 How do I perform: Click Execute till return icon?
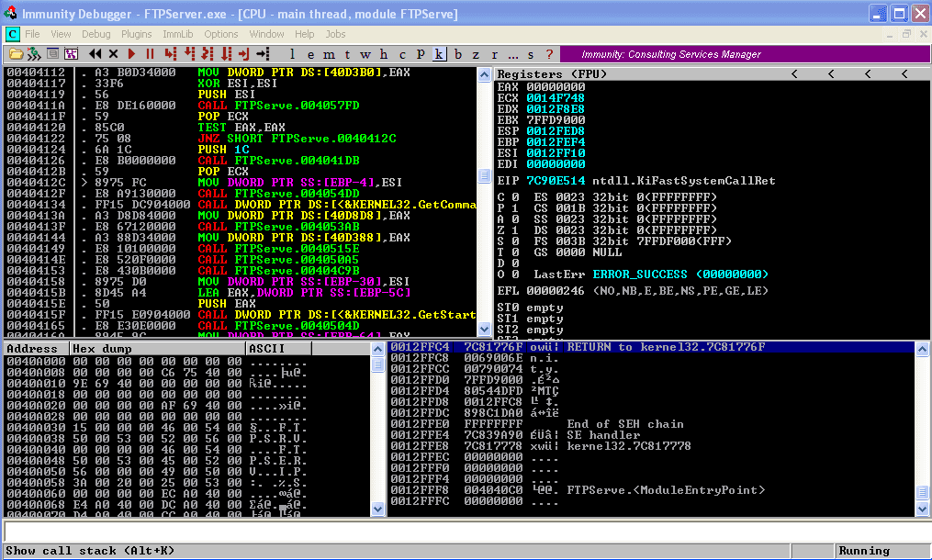[243, 54]
